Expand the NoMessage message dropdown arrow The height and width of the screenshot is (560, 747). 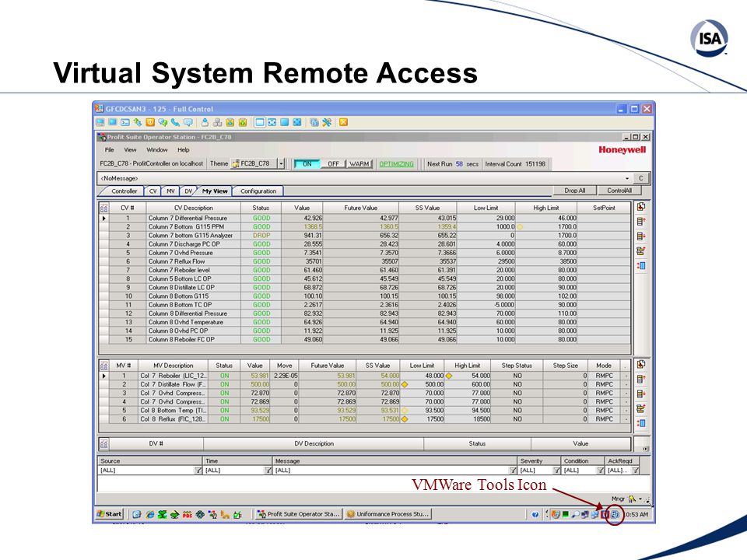coord(627,178)
